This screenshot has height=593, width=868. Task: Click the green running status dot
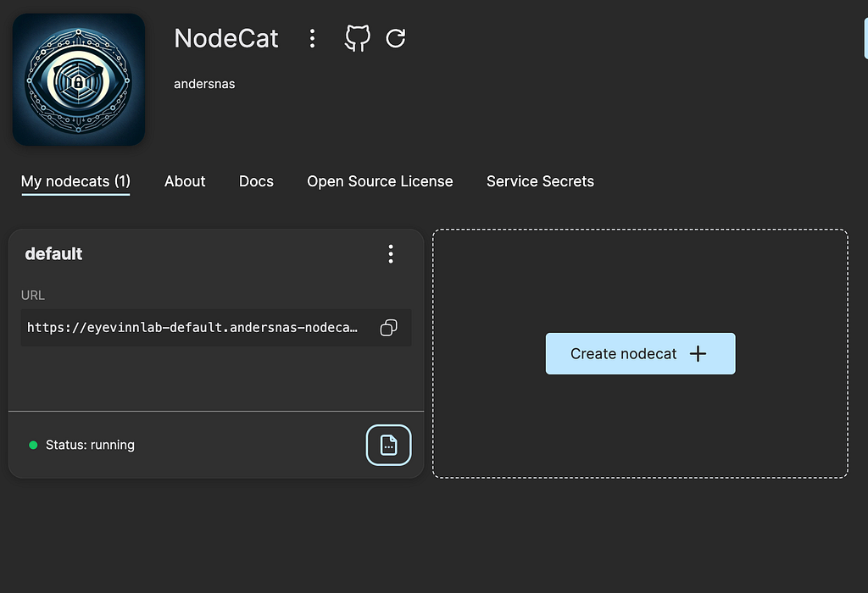tap(33, 445)
